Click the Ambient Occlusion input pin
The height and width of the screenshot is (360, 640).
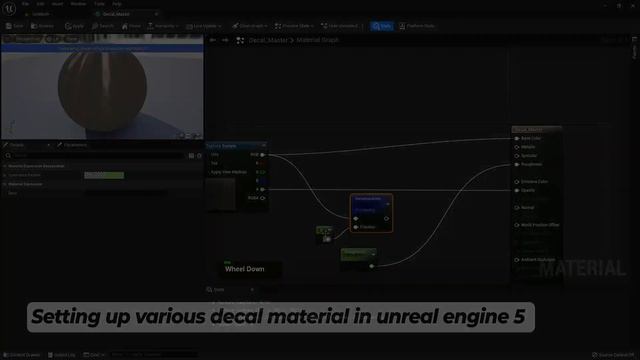pyautogui.click(x=517, y=260)
